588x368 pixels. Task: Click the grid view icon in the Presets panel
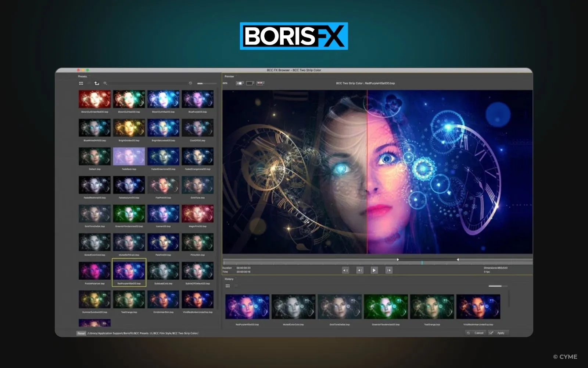point(82,83)
